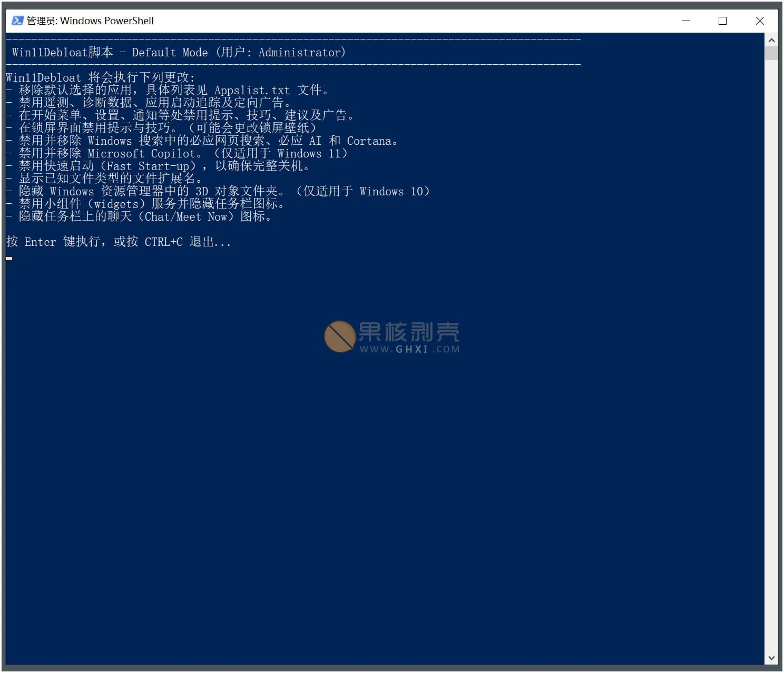Click the line about hiding 3D 对象文件夹
This screenshot has height=673, width=784.
(x=218, y=191)
